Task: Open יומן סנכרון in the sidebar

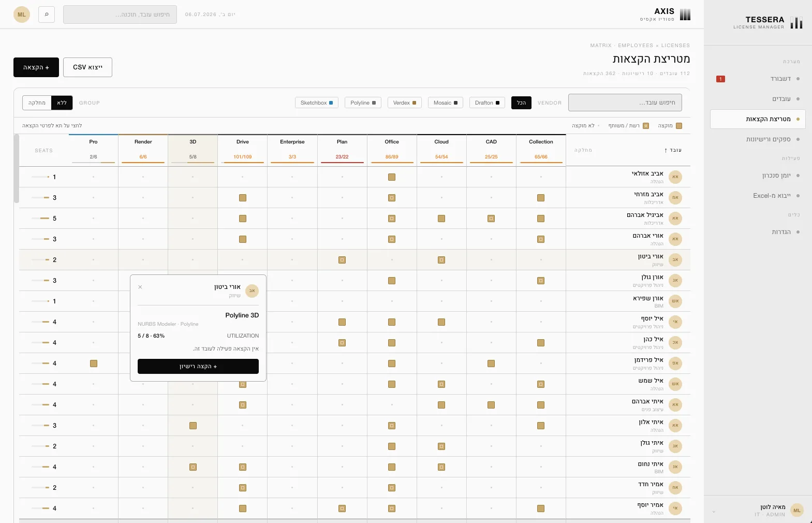Action: [x=758, y=176]
